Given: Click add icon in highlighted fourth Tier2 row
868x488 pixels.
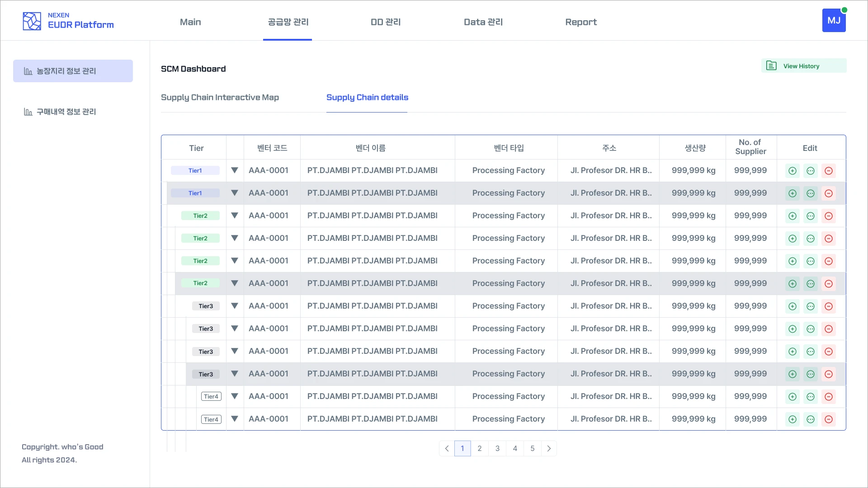Looking at the screenshot, I should [793, 284].
